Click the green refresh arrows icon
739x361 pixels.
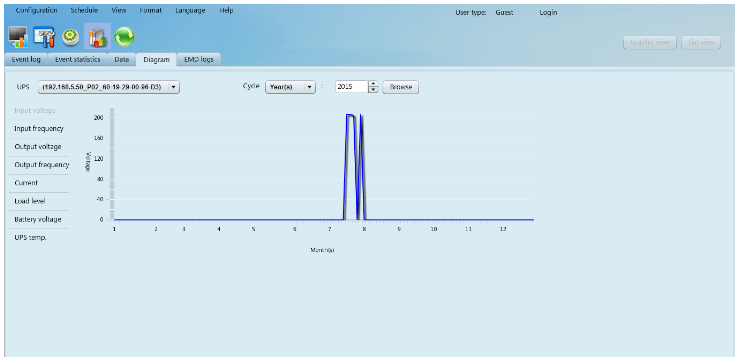pos(124,37)
